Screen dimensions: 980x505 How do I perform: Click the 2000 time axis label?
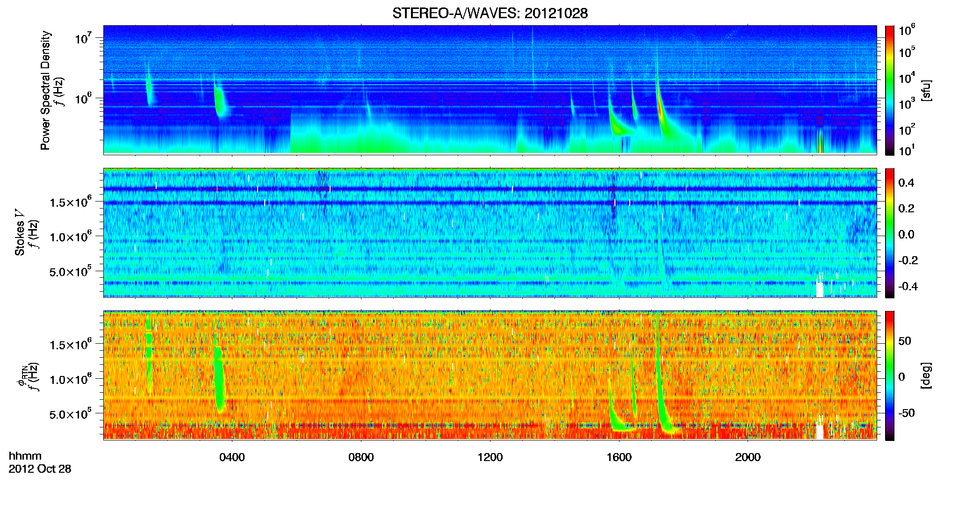(x=748, y=457)
